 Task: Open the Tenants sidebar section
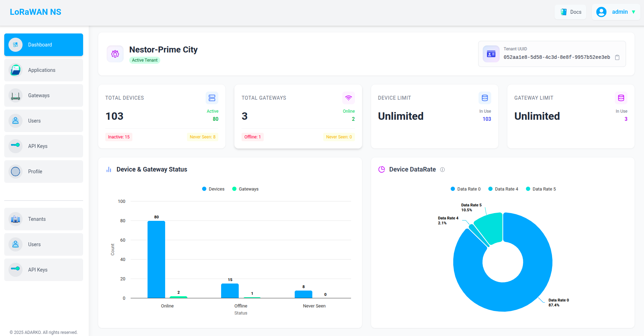(x=44, y=219)
